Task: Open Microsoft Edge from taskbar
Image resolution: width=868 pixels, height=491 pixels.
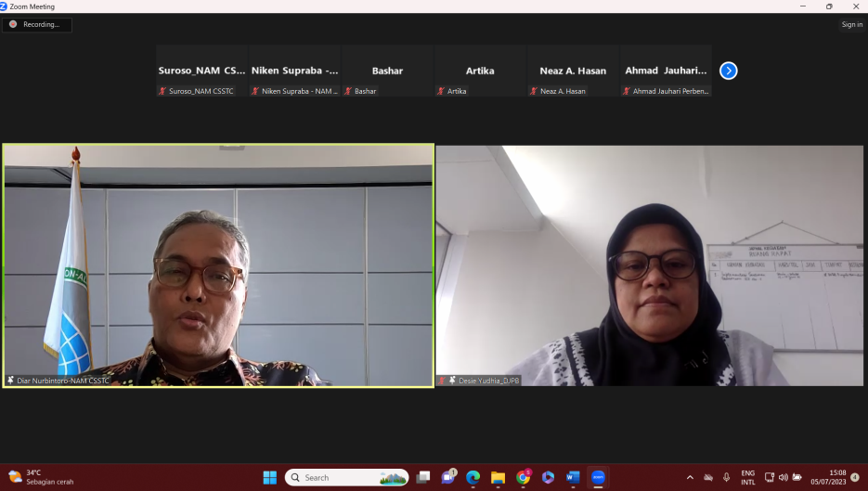Action: pyautogui.click(x=473, y=477)
